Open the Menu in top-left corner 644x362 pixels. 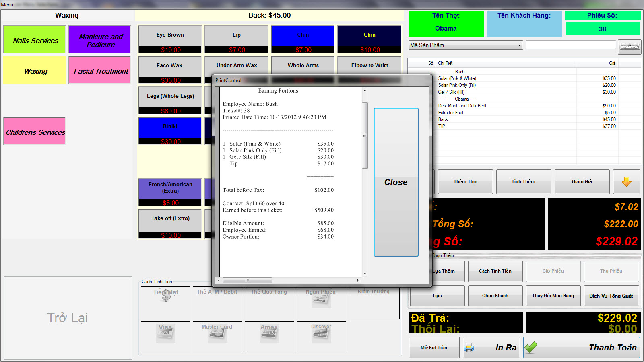tap(7, 4)
